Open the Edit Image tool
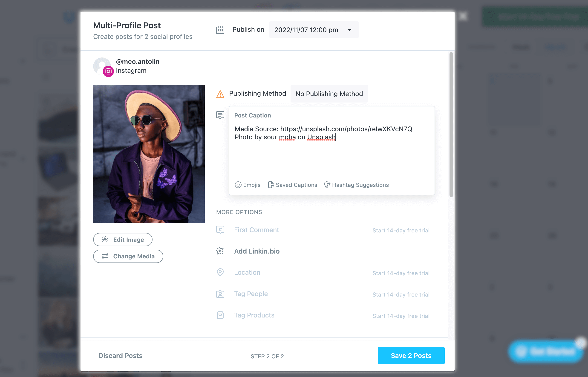Screen dimensions: 588x377 [x=122, y=240]
